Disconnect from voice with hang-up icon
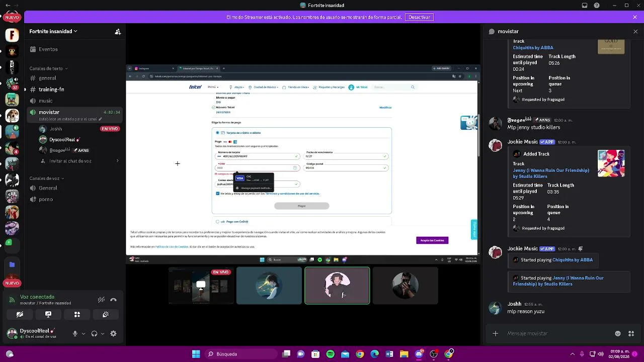Viewport: 644px width, 362px height. coord(114,300)
